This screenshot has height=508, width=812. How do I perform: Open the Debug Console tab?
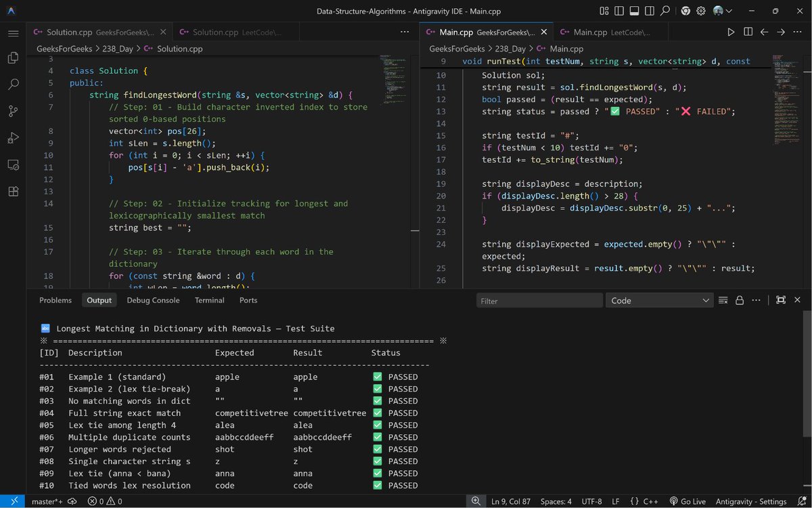[x=153, y=300]
